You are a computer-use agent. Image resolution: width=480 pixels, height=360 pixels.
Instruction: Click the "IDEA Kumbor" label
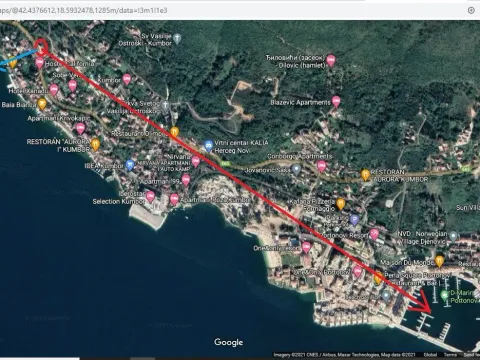click(x=104, y=166)
